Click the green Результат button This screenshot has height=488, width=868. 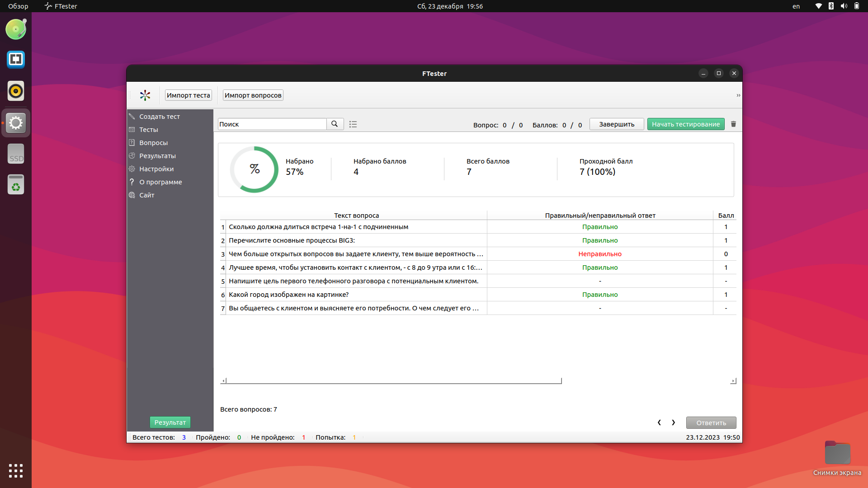(x=170, y=422)
